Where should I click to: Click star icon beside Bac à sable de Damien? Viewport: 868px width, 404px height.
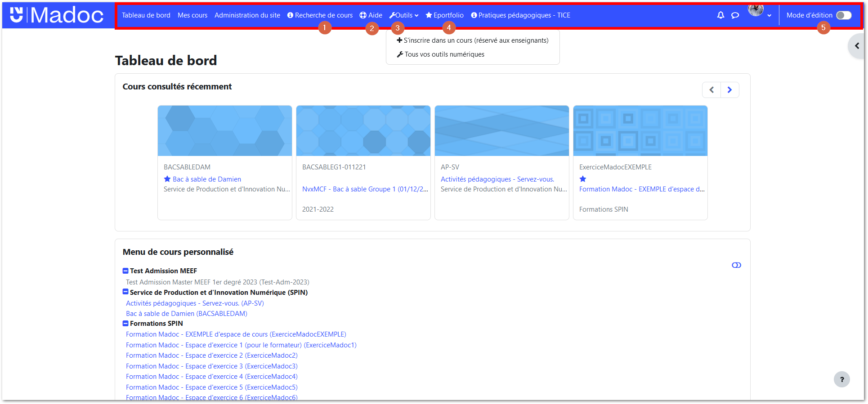167,179
